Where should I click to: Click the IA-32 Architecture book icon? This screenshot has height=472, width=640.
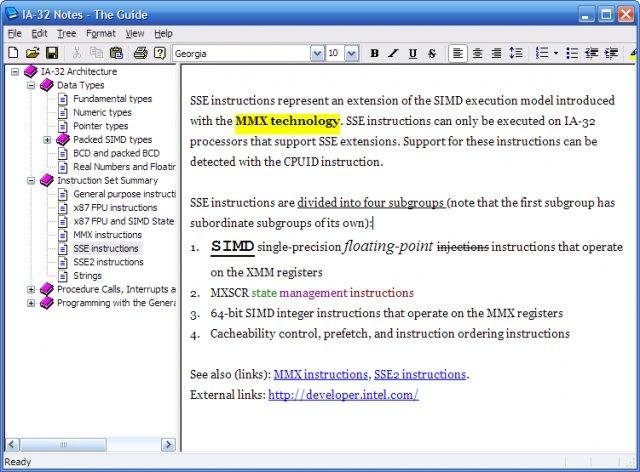[x=31, y=71]
